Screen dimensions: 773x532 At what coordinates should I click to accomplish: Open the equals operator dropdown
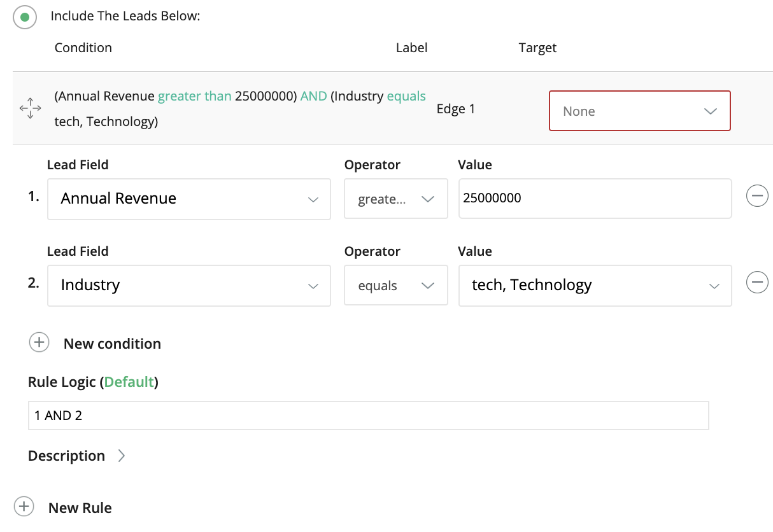[395, 285]
